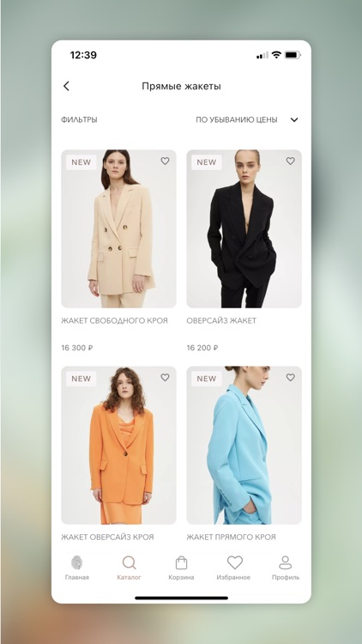This screenshot has height=644, width=362.
Task: View the light blue jacket photo
Action: tap(244, 445)
